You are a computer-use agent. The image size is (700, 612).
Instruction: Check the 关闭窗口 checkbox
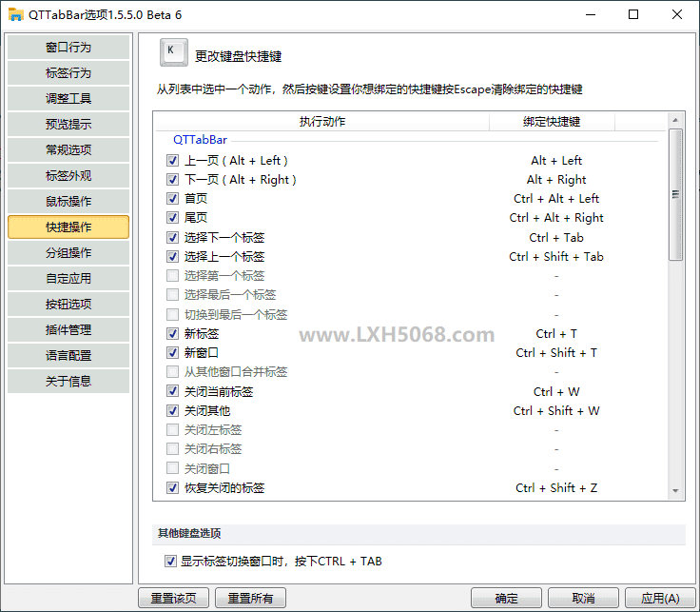172,468
